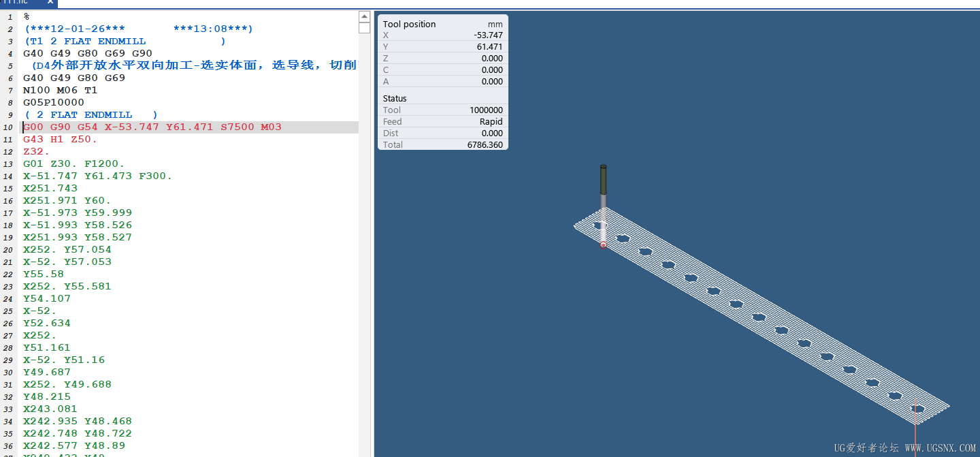Click the editor vertical scrollbar thumb
980x457 pixels.
coord(364,28)
